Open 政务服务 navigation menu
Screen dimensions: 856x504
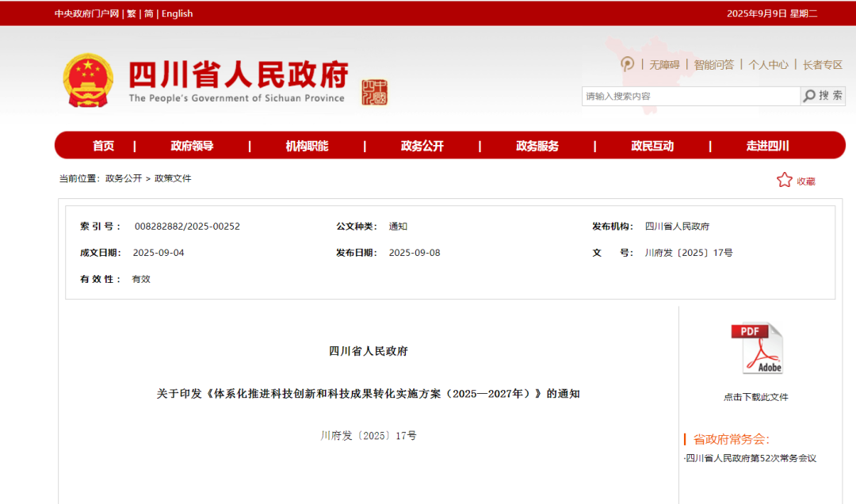click(x=537, y=146)
